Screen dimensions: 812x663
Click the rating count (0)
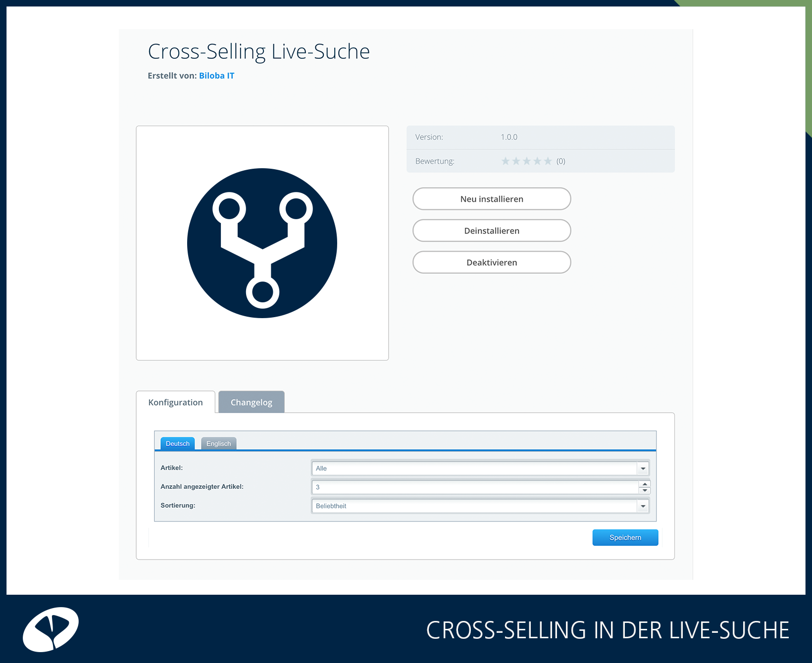(x=561, y=161)
